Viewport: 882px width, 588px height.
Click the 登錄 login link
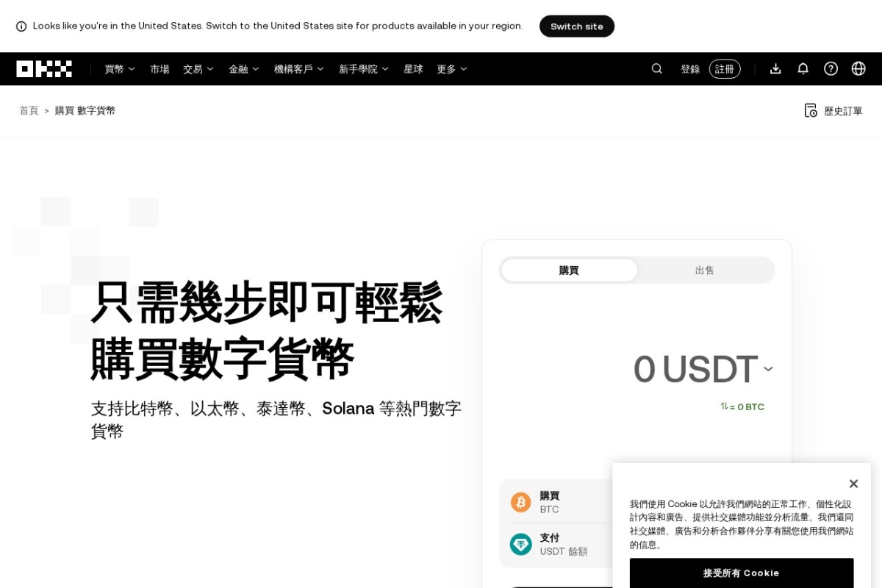(690, 69)
